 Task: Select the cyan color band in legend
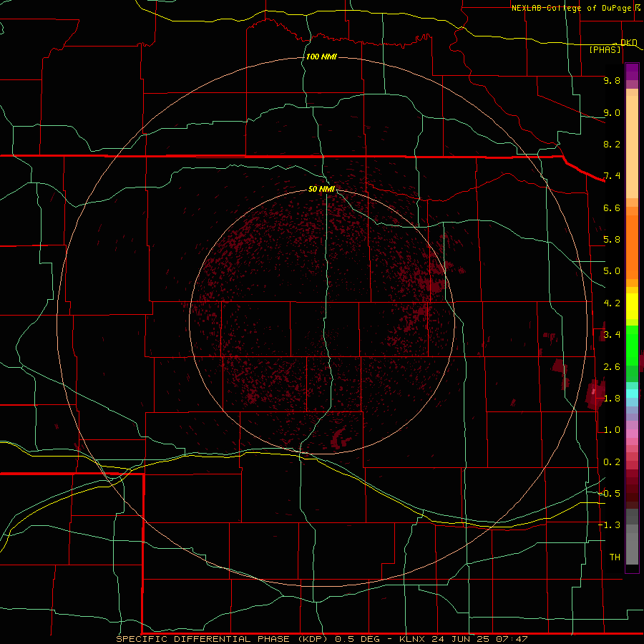(632, 394)
